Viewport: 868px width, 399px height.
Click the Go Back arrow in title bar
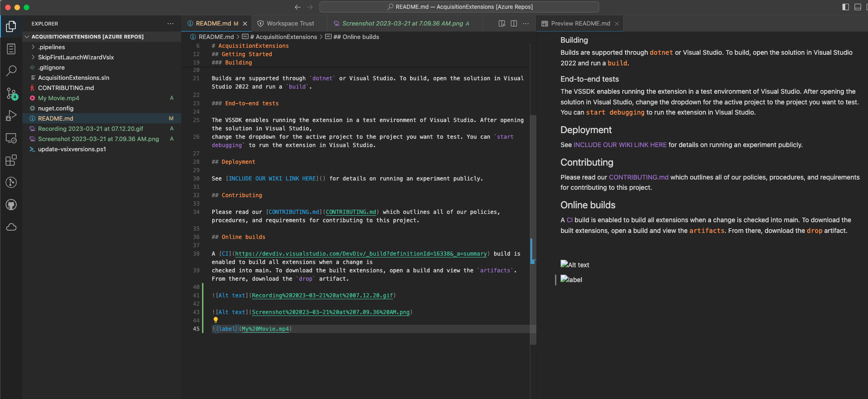(x=298, y=7)
